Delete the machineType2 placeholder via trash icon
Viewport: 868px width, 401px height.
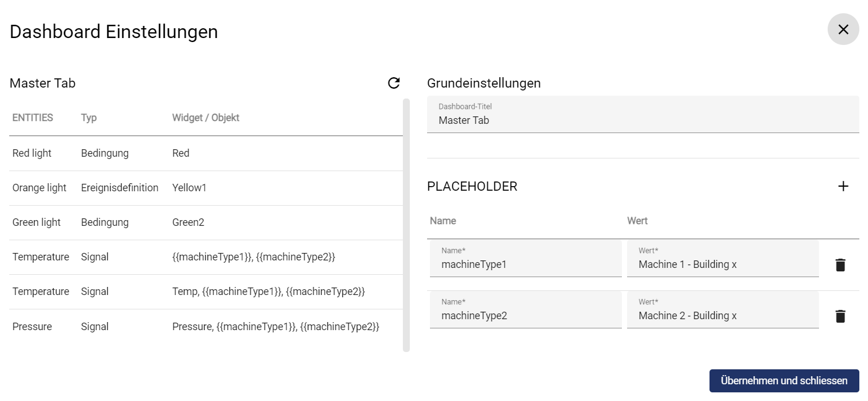tap(840, 316)
